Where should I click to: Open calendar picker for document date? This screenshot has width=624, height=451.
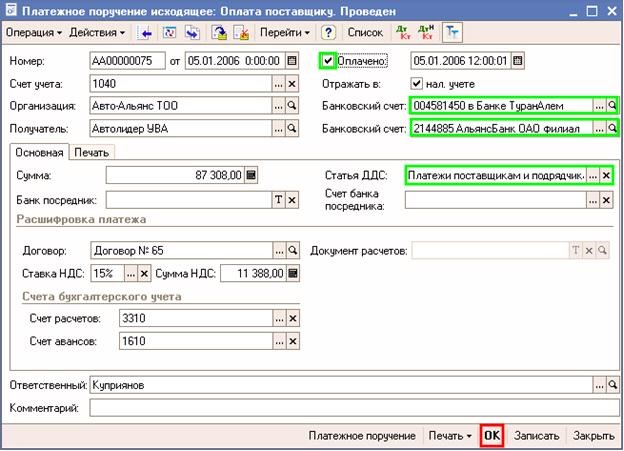[291, 60]
